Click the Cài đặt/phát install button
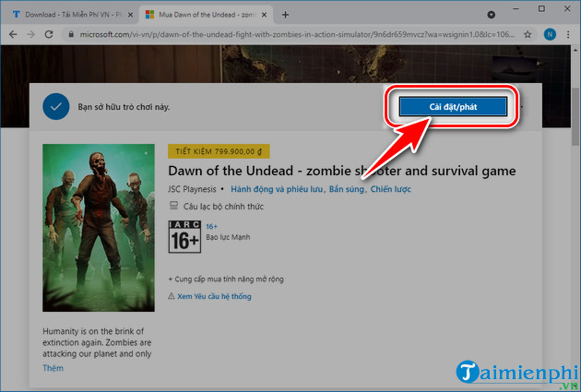 pyautogui.click(x=453, y=107)
